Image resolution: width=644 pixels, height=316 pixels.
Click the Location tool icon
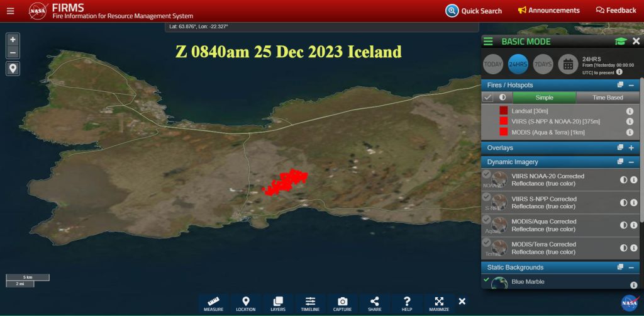(x=246, y=303)
